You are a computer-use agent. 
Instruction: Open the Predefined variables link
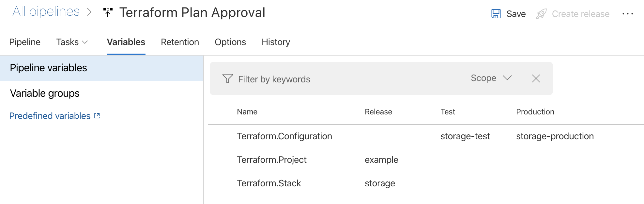50,116
